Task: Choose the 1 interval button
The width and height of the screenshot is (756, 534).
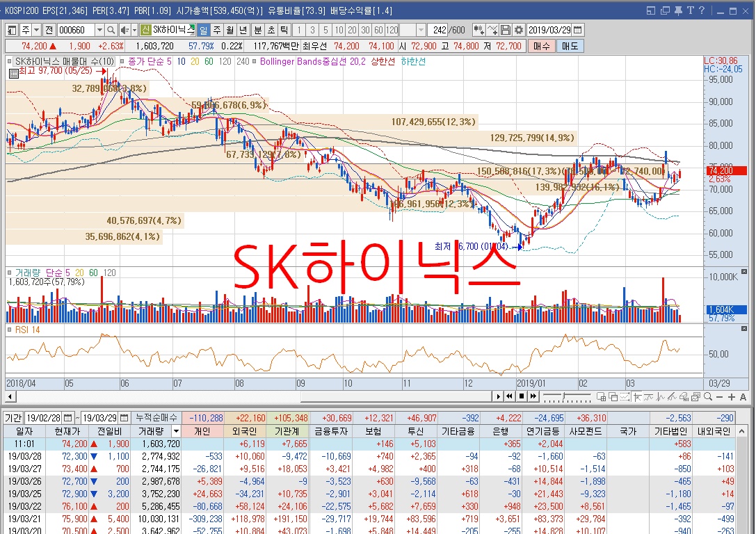Action: 299,30
